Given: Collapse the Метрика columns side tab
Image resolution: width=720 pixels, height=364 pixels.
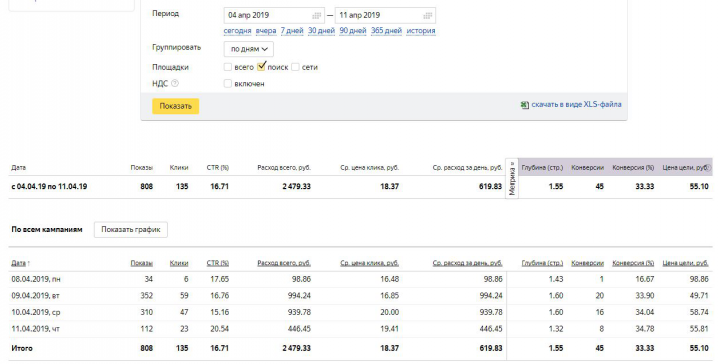Looking at the screenshot, I should [x=512, y=178].
